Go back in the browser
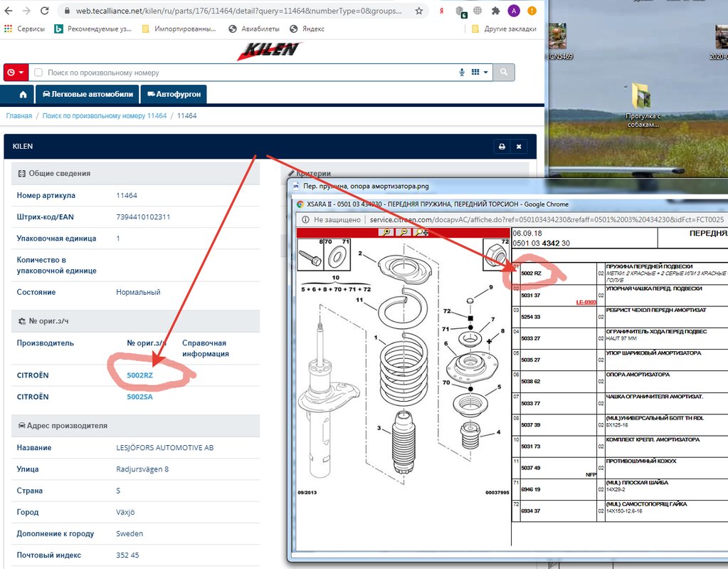Viewport: 728px width, 569px height. 9,11
